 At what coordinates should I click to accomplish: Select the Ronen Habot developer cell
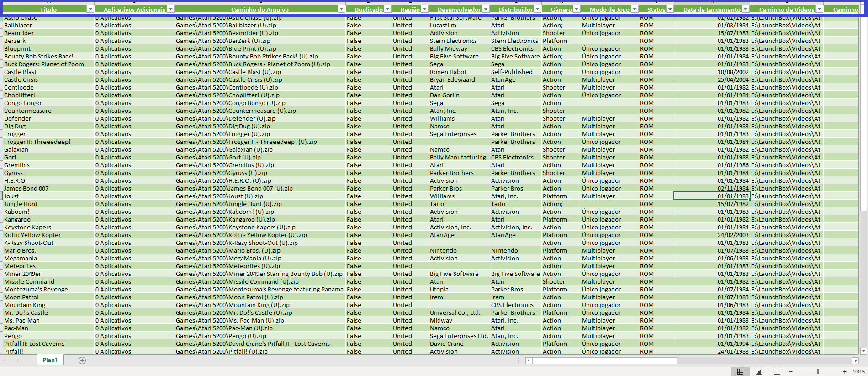(x=459, y=72)
